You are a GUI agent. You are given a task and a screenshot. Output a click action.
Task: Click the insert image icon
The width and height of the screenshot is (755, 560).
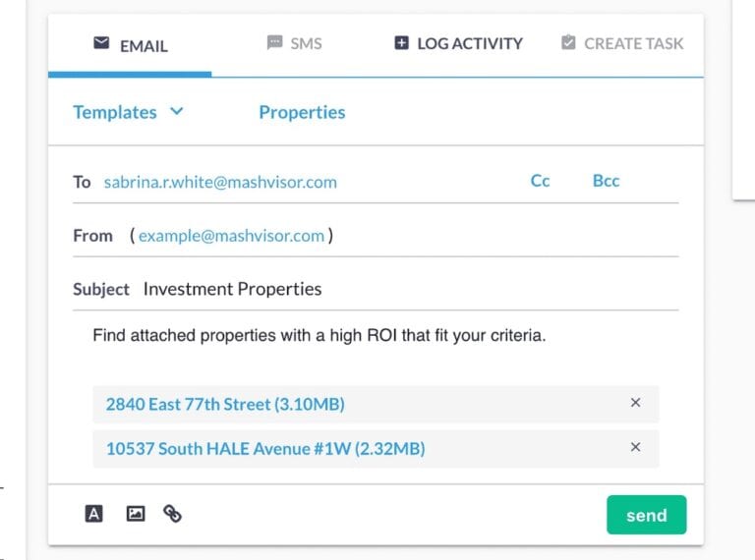[x=135, y=513]
